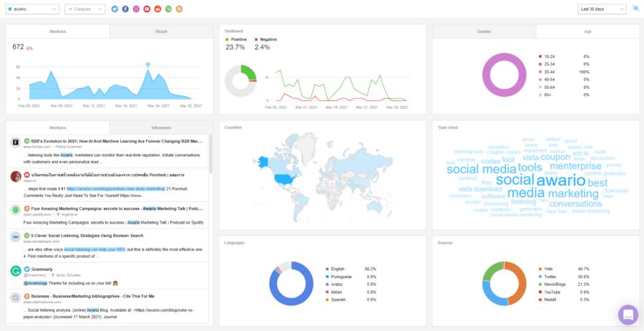Click the web icon beside Four Amazing Marketing Campaigns
644x331 pixels.
click(26, 208)
